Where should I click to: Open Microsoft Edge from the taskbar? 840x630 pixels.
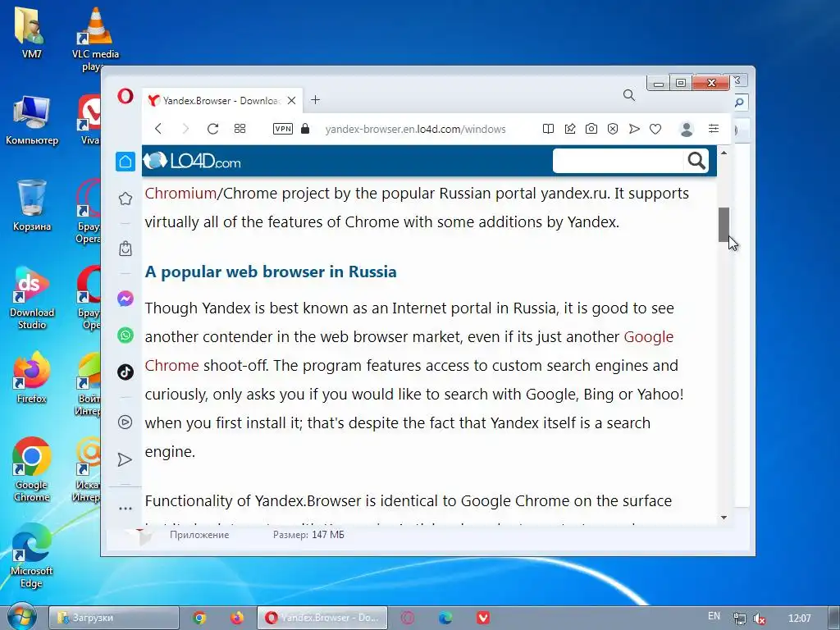coord(445,618)
